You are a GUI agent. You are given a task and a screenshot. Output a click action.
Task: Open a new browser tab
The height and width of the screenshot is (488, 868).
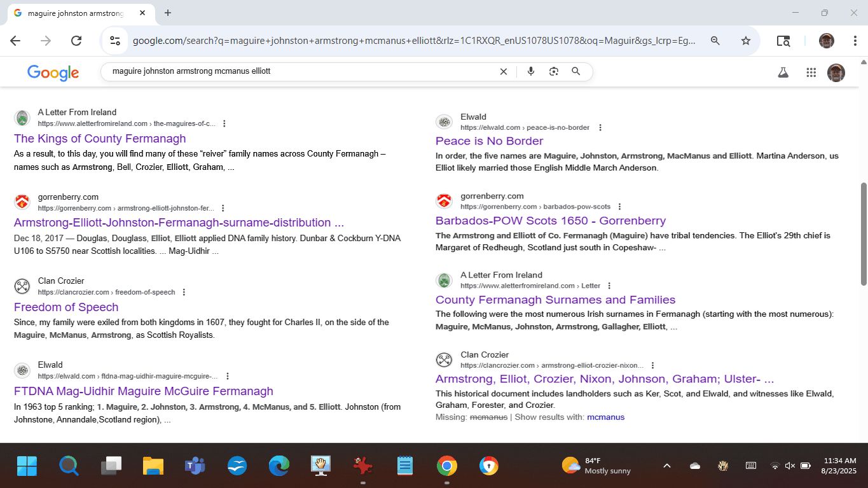pyautogui.click(x=168, y=13)
